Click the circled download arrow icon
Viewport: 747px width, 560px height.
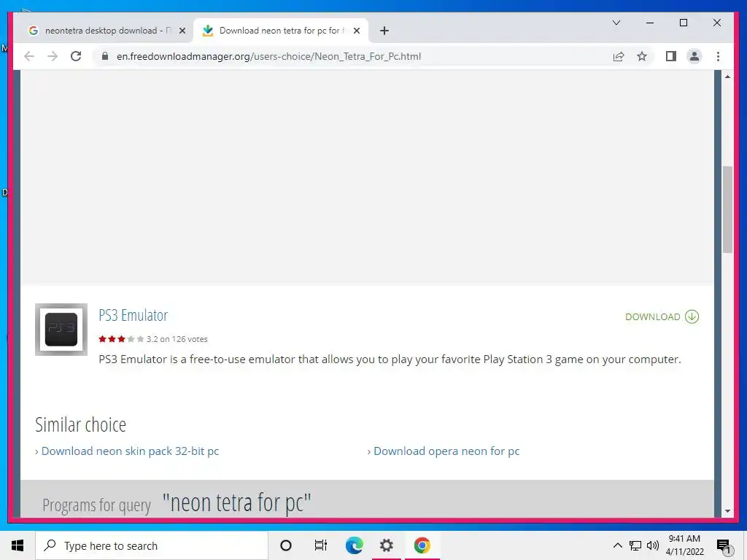click(692, 316)
